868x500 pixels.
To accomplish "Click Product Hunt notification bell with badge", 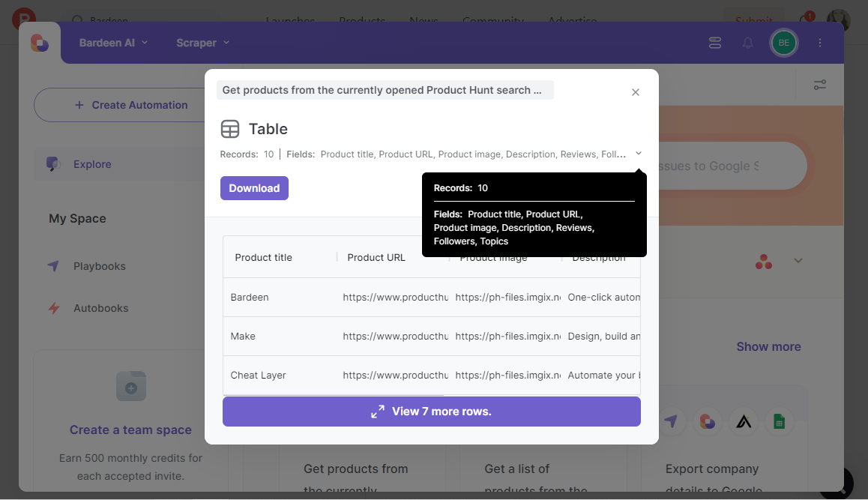I will click(806, 18).
